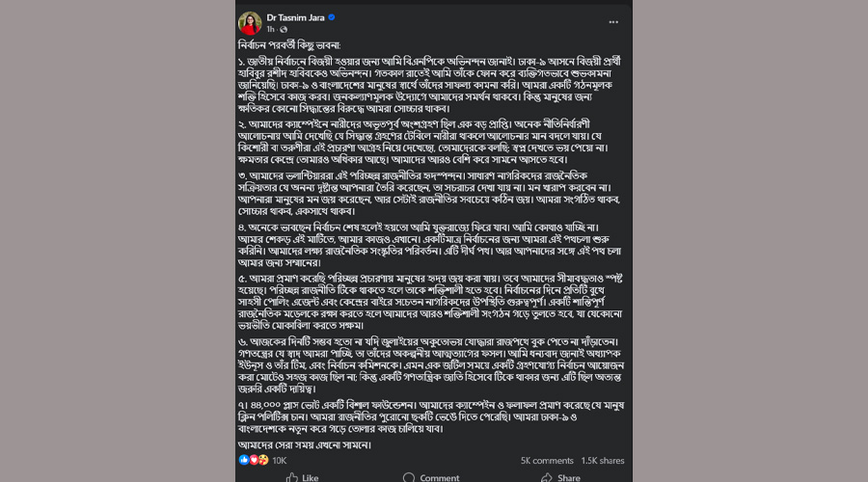View the 10K reactions count
This screenshot has height=482, width=868.
coord(280,461)
